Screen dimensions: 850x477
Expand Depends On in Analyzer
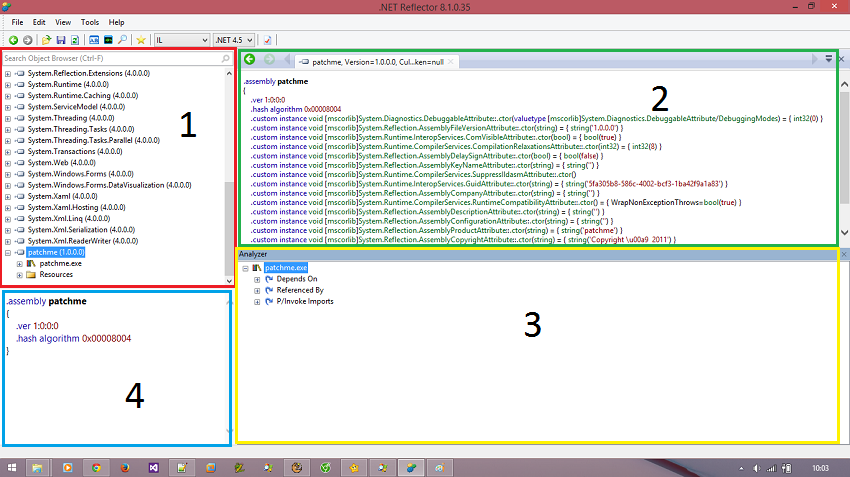[x=257, y=280]
